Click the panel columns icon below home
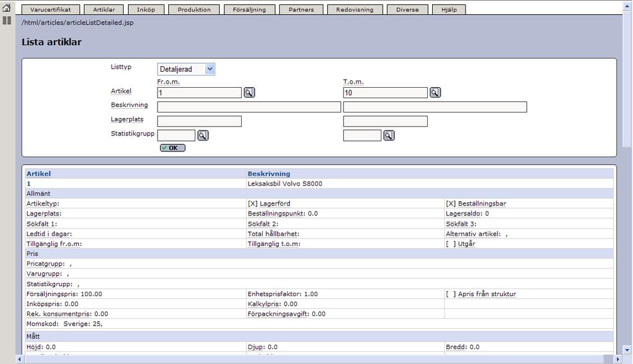 coord(7,20)
